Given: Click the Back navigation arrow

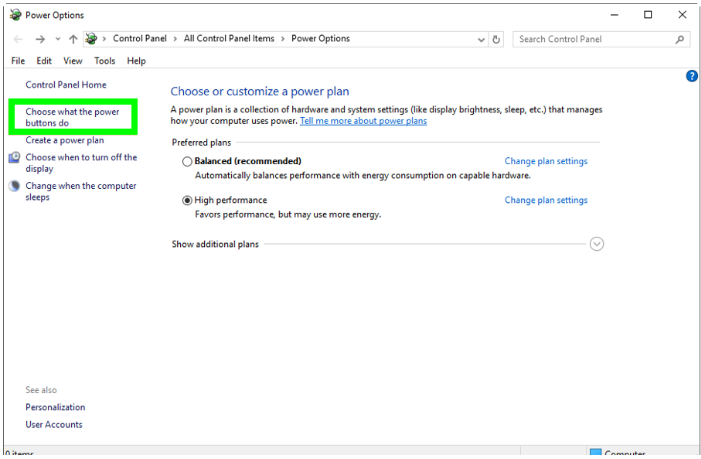Looking at the screenshot, I should 19,39.
